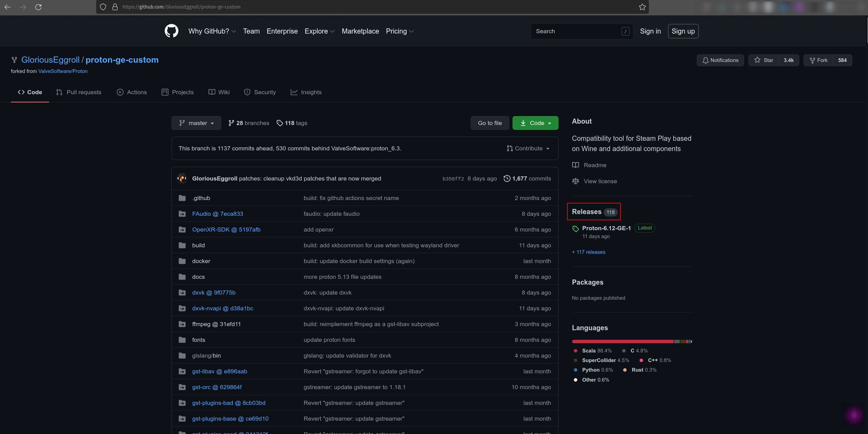Expand the master branch dropdown
868x434 pixels.
point(197,123)
